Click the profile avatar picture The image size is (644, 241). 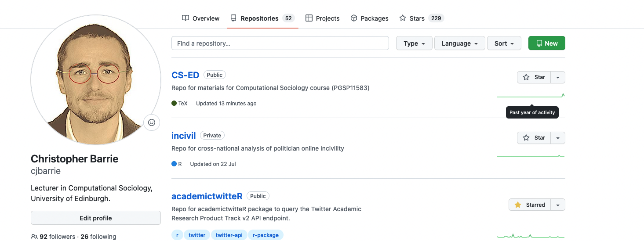pos(96,80)
